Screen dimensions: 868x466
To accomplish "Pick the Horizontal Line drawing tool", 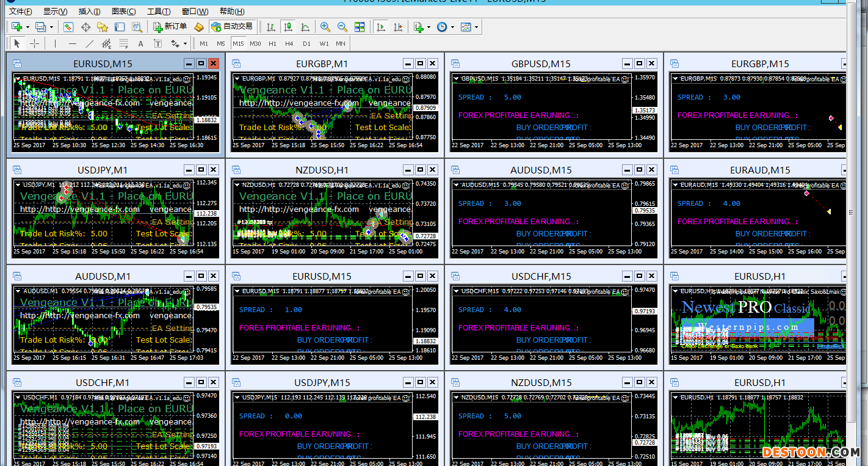I will point(73,43).
